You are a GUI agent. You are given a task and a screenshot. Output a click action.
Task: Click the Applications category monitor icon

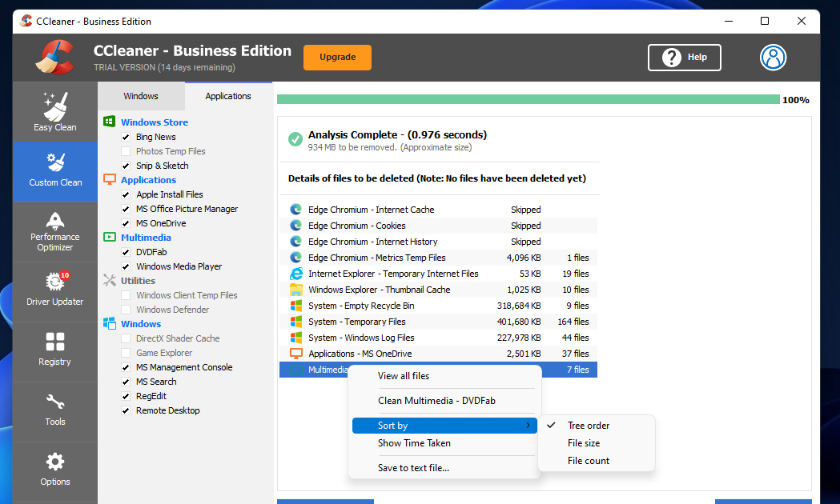point(109,179)
